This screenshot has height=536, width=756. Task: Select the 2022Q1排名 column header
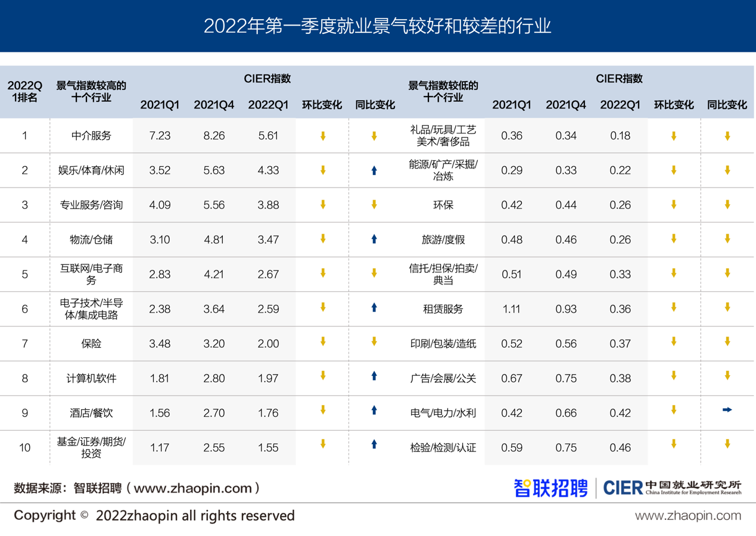click(x=24, y=92)
